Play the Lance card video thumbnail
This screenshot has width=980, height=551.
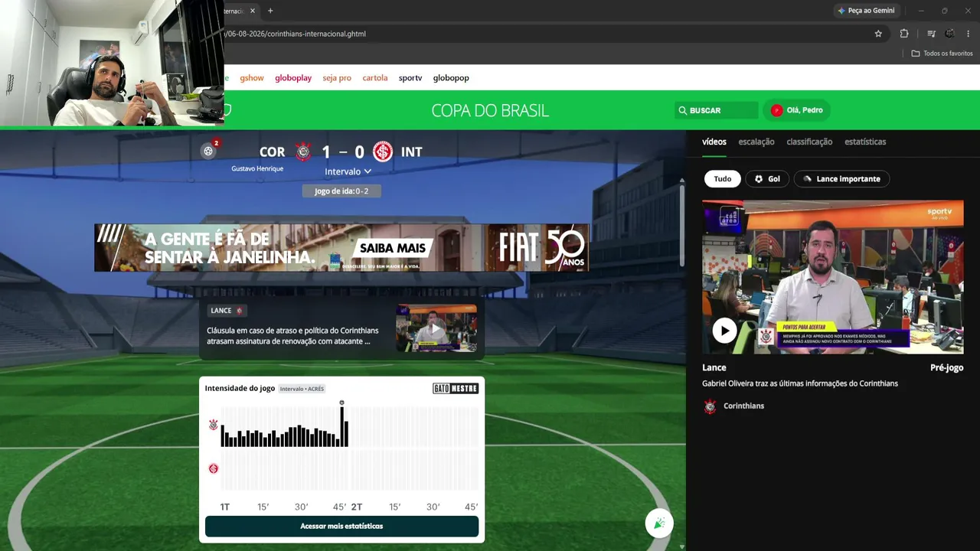pyautogui.click(x=436, y=328)
